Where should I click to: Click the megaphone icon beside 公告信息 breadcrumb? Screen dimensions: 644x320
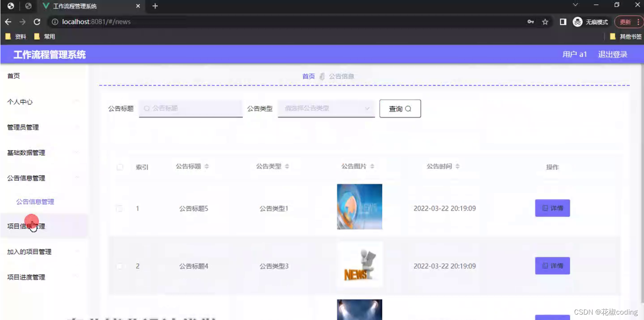[x=322, y=76]
